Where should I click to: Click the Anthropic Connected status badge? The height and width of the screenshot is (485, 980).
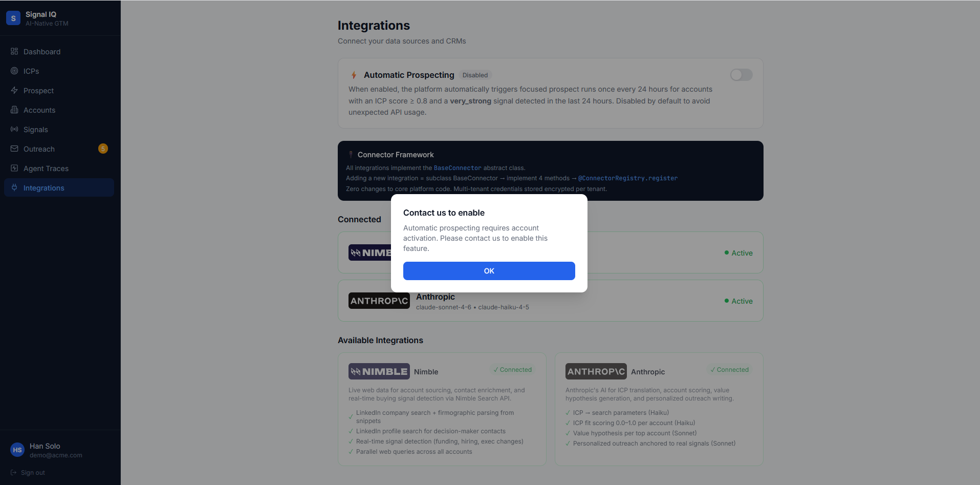click(730, 370)
